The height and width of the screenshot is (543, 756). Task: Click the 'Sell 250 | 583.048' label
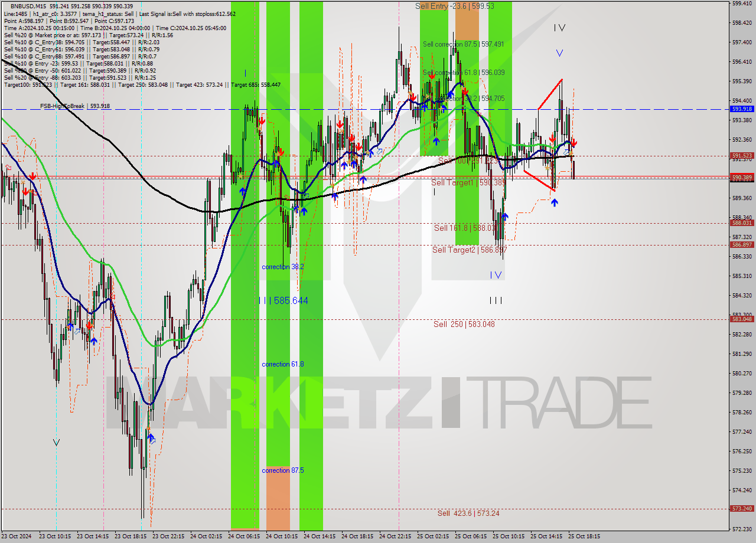(x=464, y=325)
